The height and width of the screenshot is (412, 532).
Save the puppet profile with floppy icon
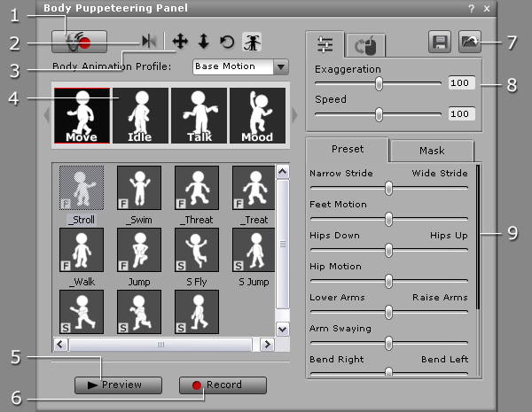pyautogui.click(x=440, y=42)
